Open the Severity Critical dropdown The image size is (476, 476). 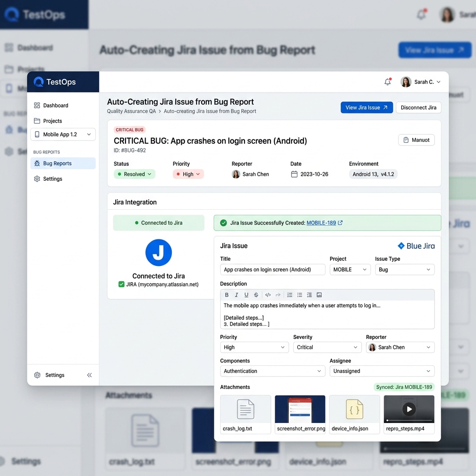tap(327, 347)
